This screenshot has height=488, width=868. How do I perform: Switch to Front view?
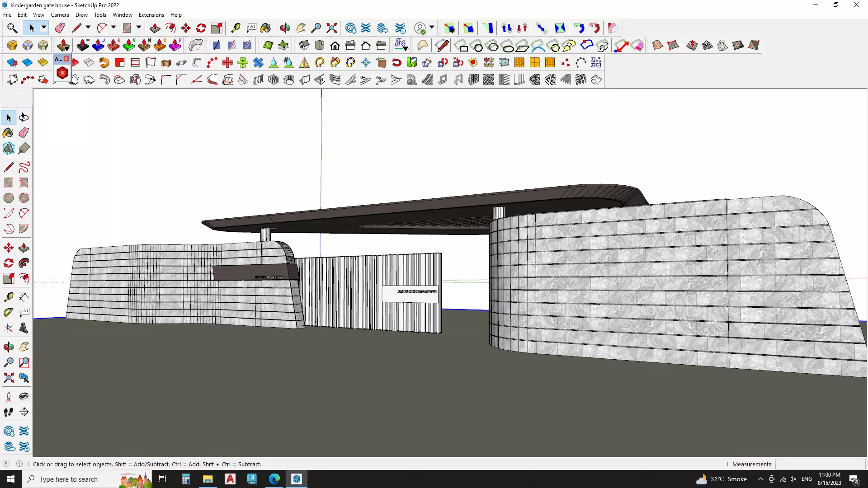coord(335,45)
